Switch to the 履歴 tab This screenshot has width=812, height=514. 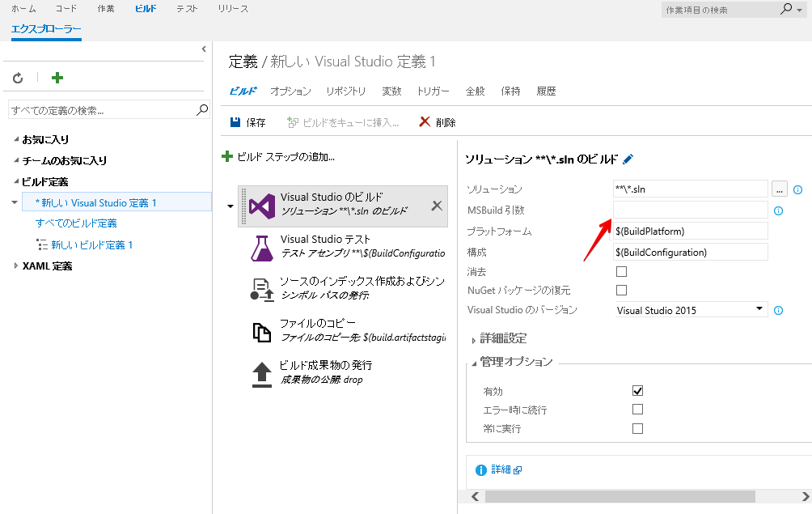tap(547, 91)
